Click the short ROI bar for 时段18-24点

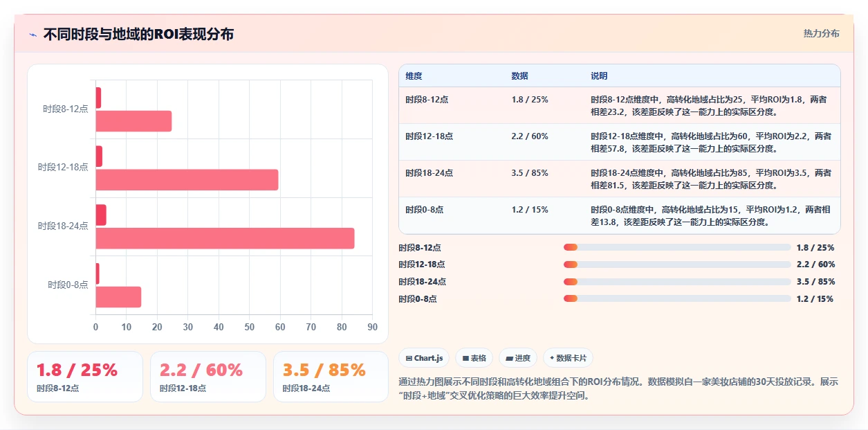101,215
